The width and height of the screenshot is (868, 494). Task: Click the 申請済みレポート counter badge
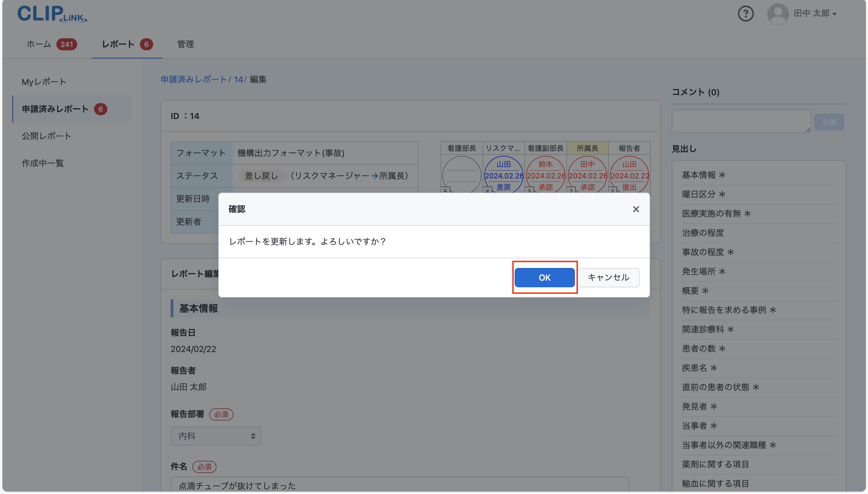coord(100,109)
